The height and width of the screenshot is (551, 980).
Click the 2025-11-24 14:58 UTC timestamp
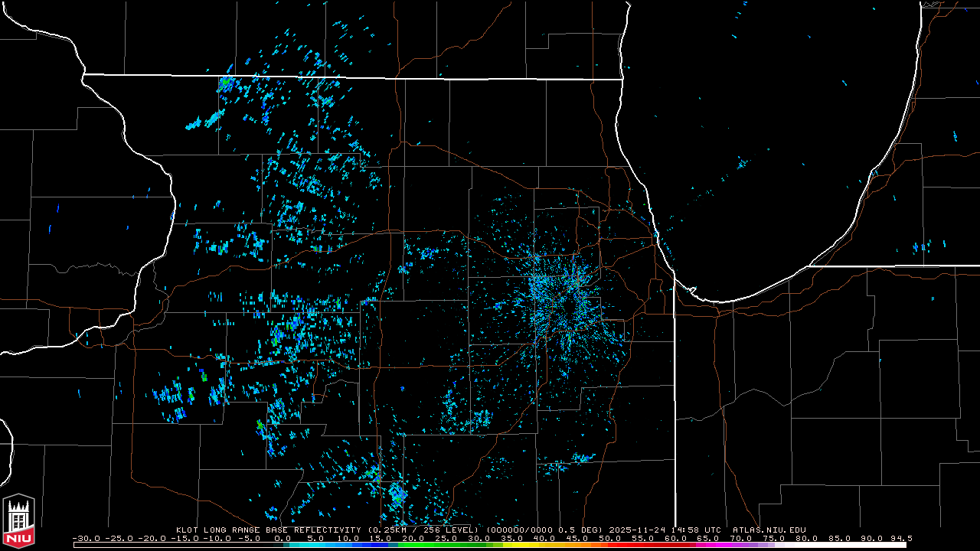(x=666, y=530)
